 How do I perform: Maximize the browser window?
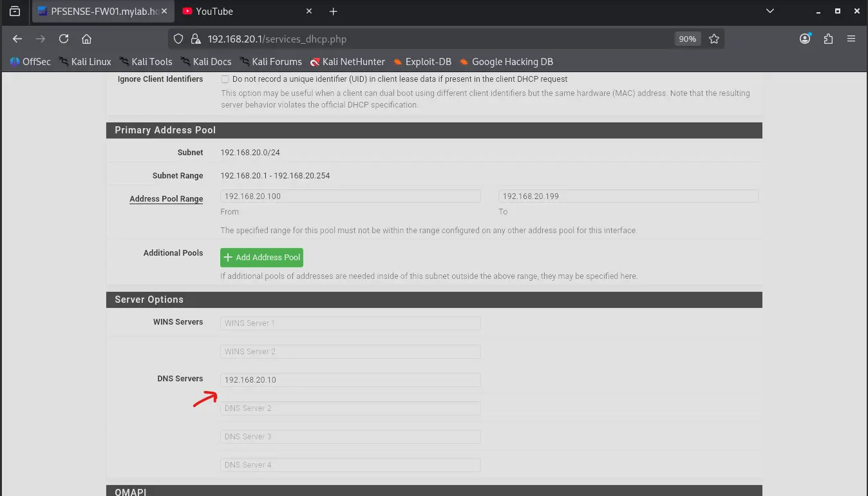[838, 12]
